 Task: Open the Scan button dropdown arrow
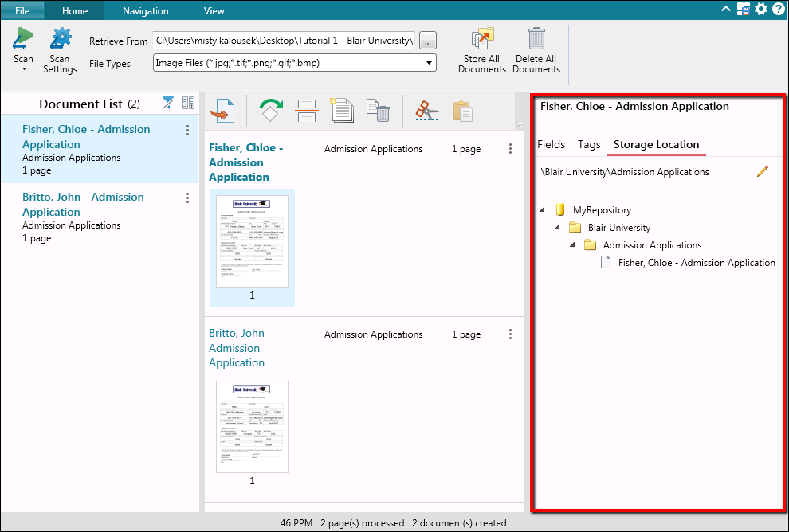[23, 69]
